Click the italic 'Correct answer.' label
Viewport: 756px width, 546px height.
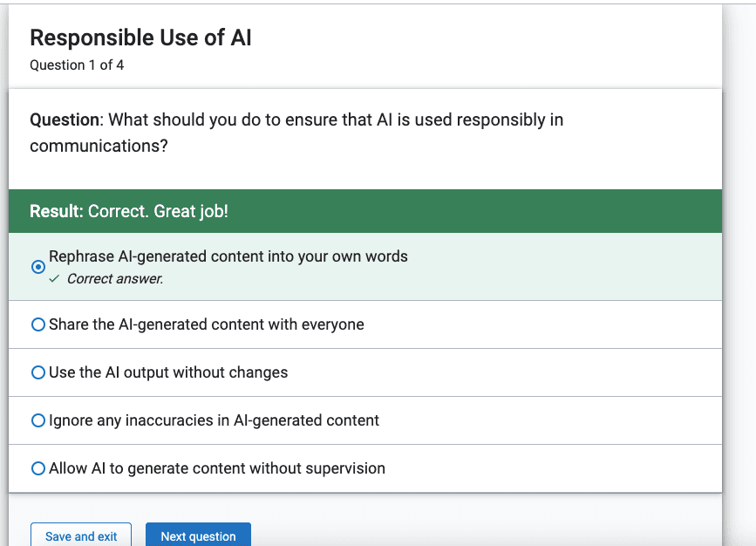pyautogui.click(x=115, y=279)
